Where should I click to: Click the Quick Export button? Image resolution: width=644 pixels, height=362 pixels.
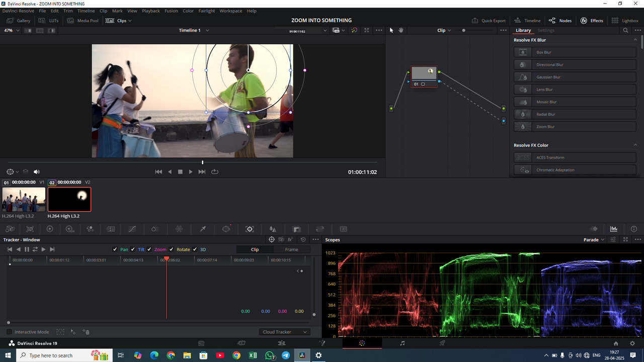pyautogui.click(x=489, y=20)
